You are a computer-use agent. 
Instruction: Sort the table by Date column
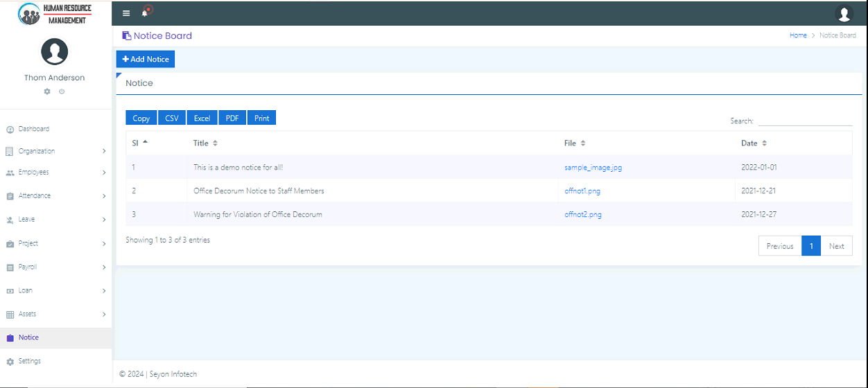pos(754,143)
